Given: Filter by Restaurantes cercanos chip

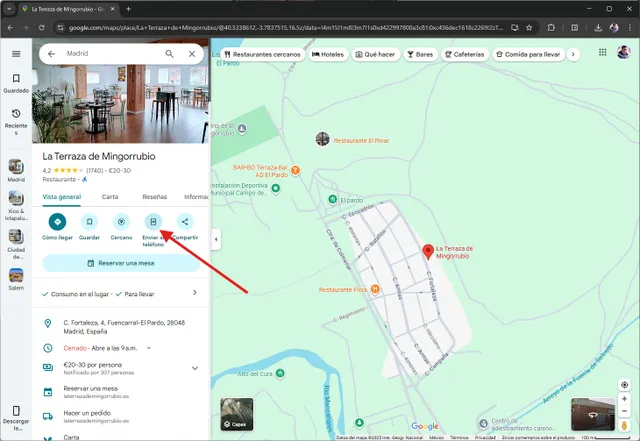Looking at the screenshot, I should click(262, 53).
